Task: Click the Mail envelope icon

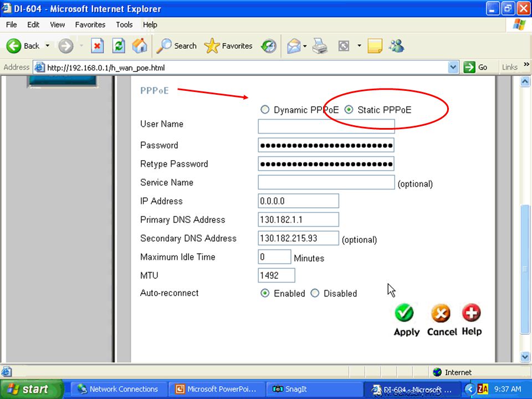Action: (294, 46)
